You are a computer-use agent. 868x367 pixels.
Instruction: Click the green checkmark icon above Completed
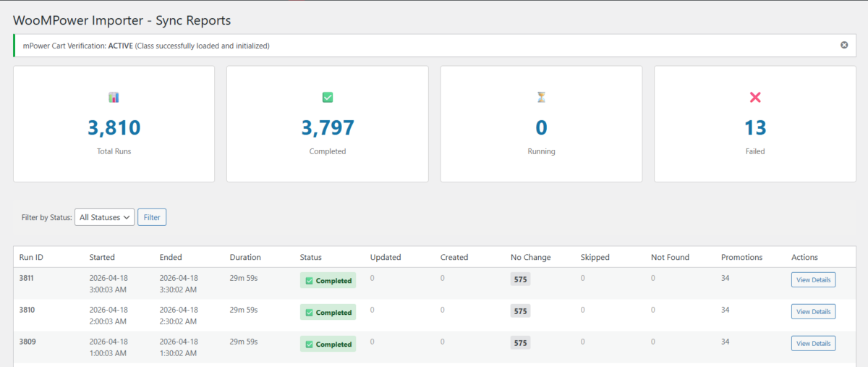click(x=328, y=97)
